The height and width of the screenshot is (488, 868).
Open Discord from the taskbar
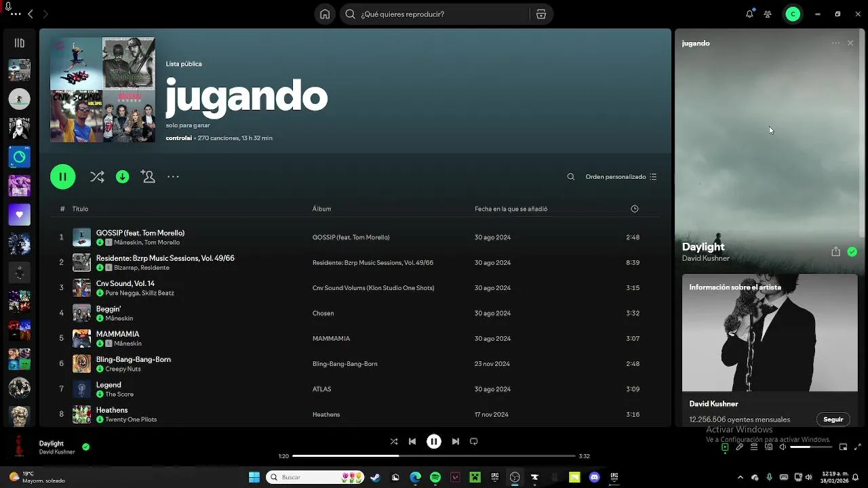pyautogui.click(x=595, y=477)
